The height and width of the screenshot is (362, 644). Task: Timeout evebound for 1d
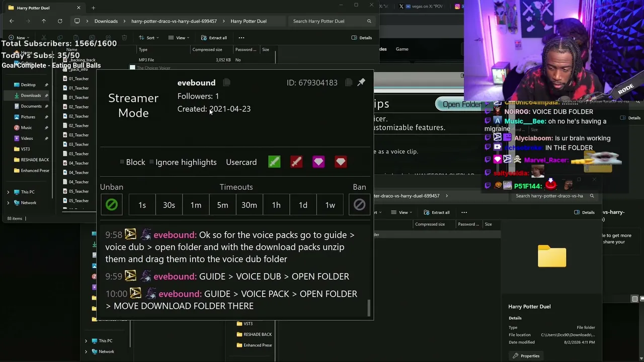(303, 205)
